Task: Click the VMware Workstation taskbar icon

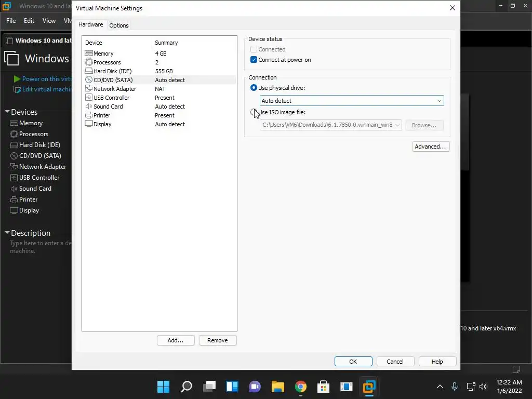Action: click(x=369, y=387)
